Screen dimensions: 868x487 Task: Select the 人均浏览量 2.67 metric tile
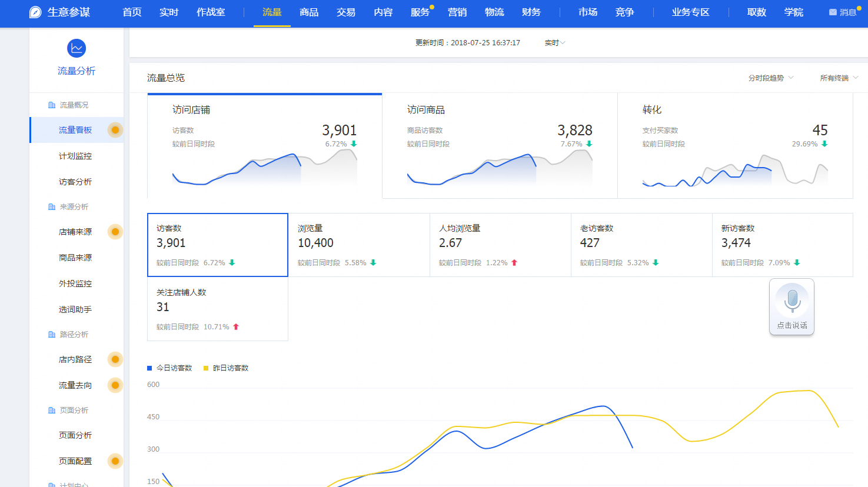click(500, 245)
